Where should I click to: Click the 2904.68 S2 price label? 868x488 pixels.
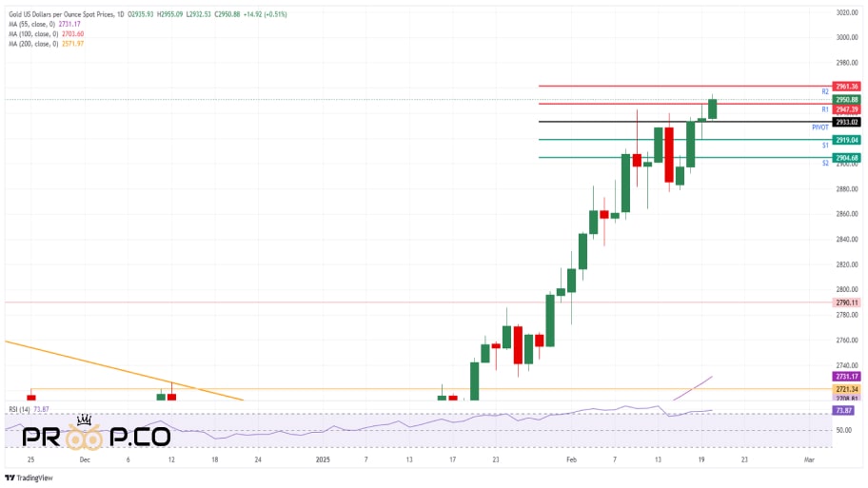coord(846,158)
